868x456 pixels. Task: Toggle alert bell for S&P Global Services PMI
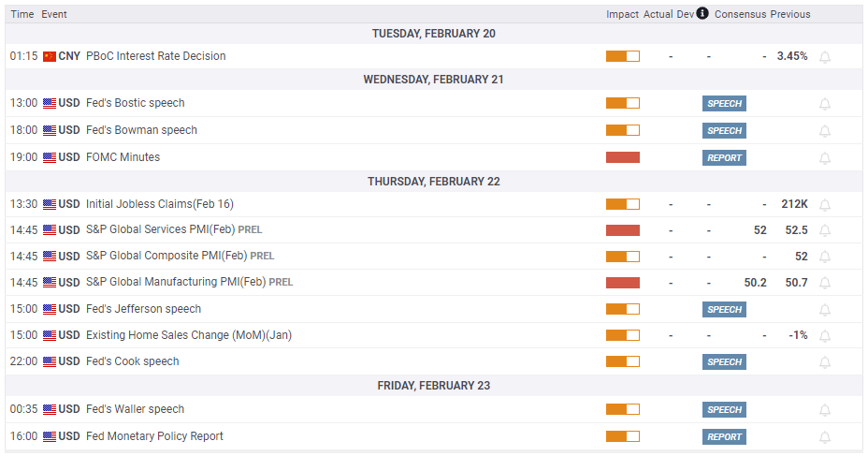coord(825,230)
